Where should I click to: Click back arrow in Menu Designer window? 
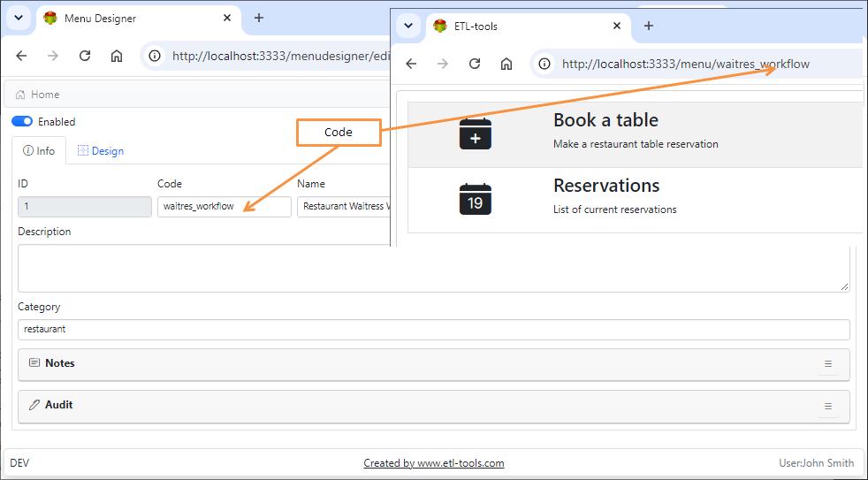tap(21, 56)
